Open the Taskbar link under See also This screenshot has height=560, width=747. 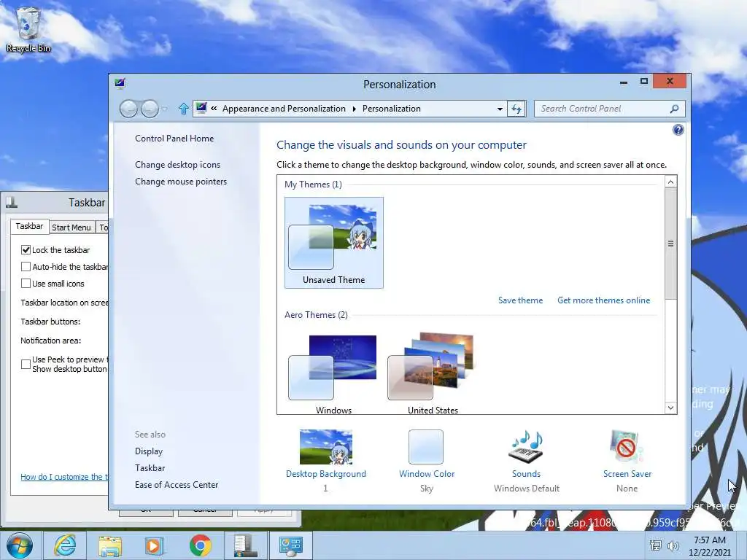pos(150,467)
